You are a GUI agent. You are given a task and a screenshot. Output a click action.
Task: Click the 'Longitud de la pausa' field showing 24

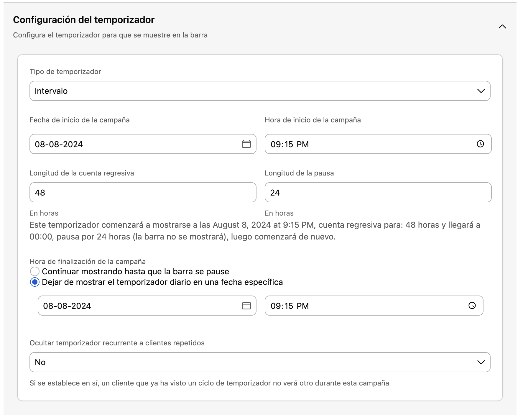(378, 192)
